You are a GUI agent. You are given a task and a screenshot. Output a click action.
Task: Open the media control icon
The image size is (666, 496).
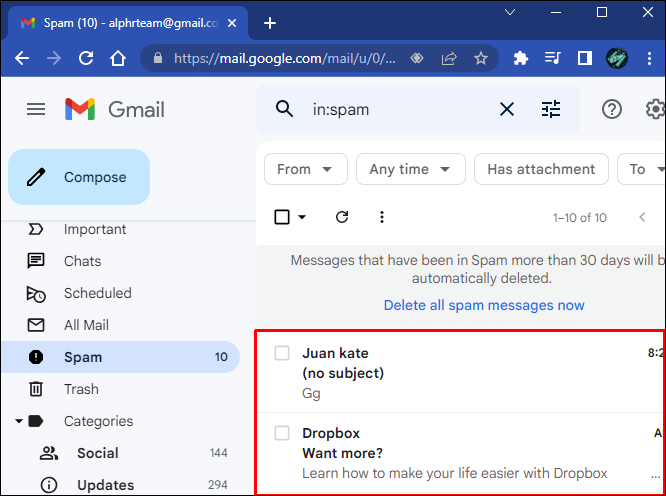point(553,58)
